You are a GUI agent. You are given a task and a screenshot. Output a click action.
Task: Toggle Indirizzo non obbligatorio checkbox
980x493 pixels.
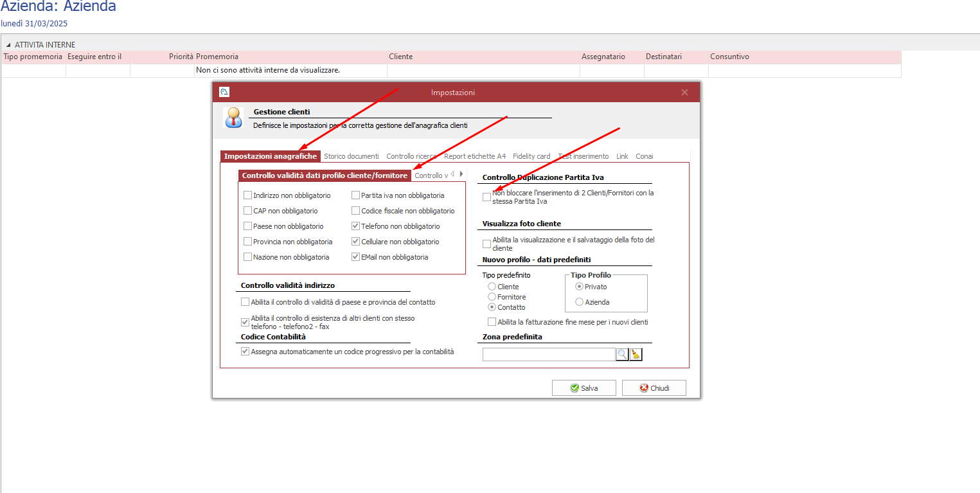click(248, 195)
